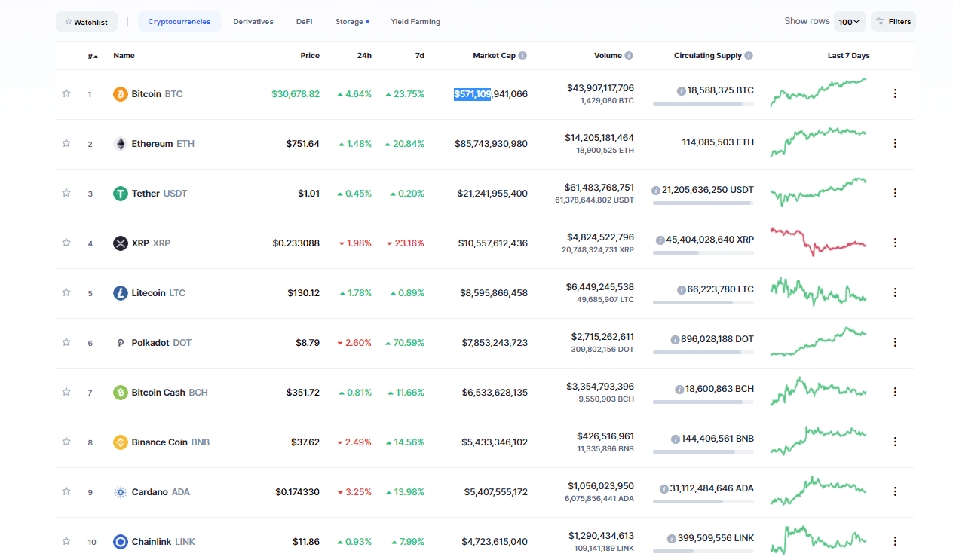Click the Bitcoin orange logo icon

point(121,94)
